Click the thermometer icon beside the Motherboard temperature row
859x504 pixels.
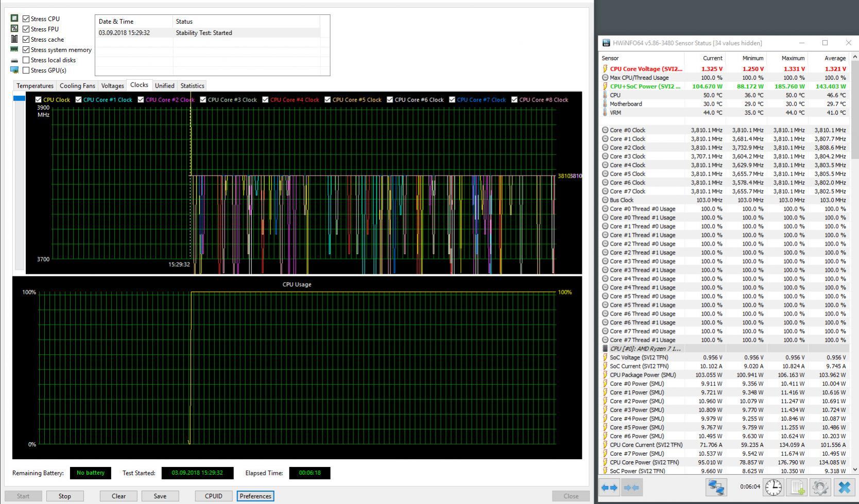[x=605, y=103]
